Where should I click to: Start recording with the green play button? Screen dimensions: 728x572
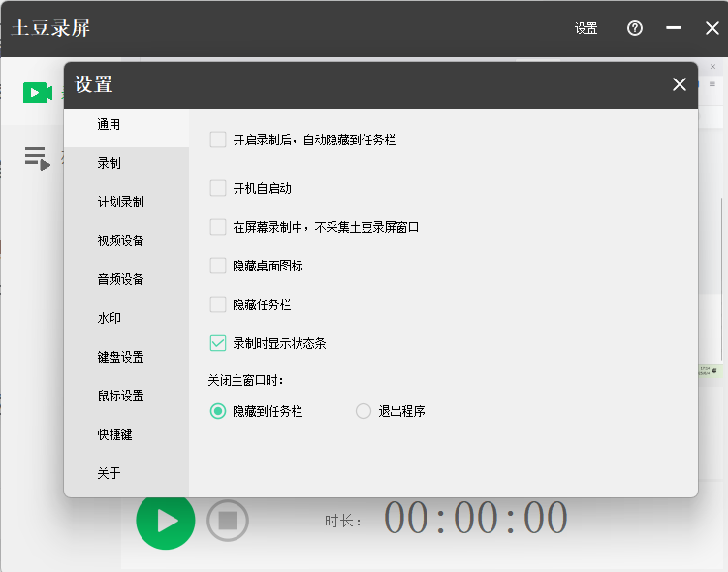click(x=166, y=521)
